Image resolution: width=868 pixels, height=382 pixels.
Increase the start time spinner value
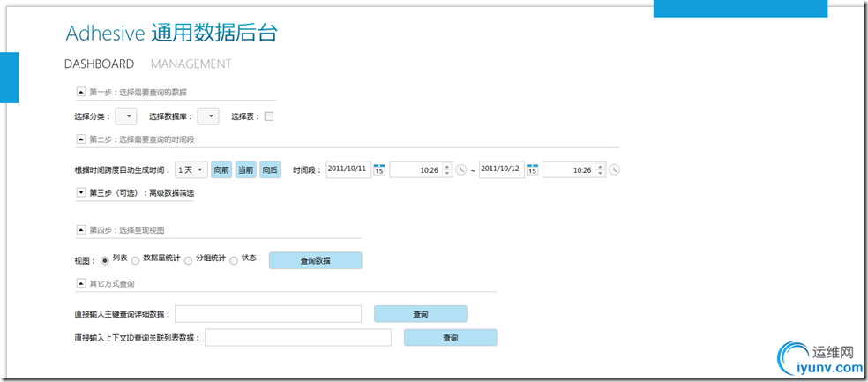447,167
